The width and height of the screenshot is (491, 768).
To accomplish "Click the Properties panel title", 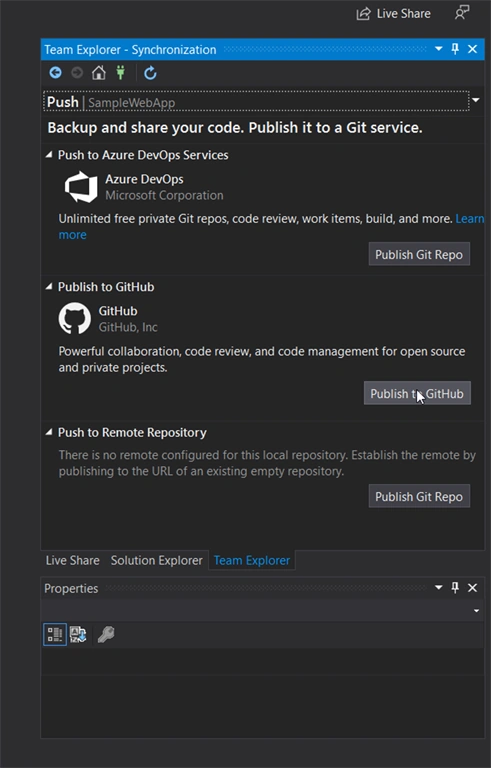I will click(71, 588).
